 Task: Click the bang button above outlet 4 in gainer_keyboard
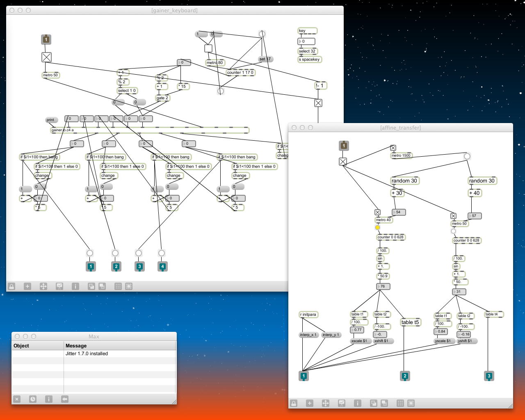tap(162, 253)
